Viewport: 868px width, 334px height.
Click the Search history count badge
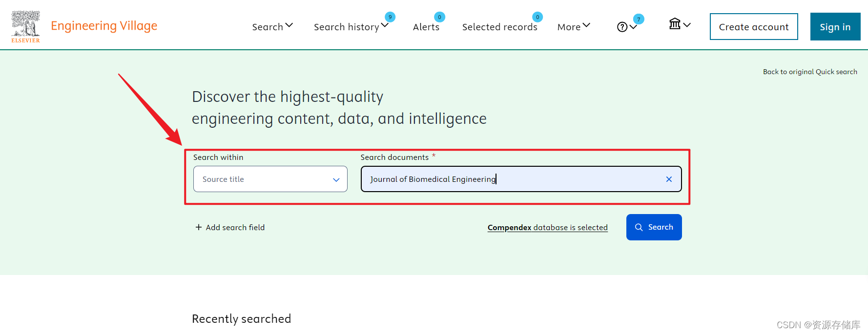(390, 17)
